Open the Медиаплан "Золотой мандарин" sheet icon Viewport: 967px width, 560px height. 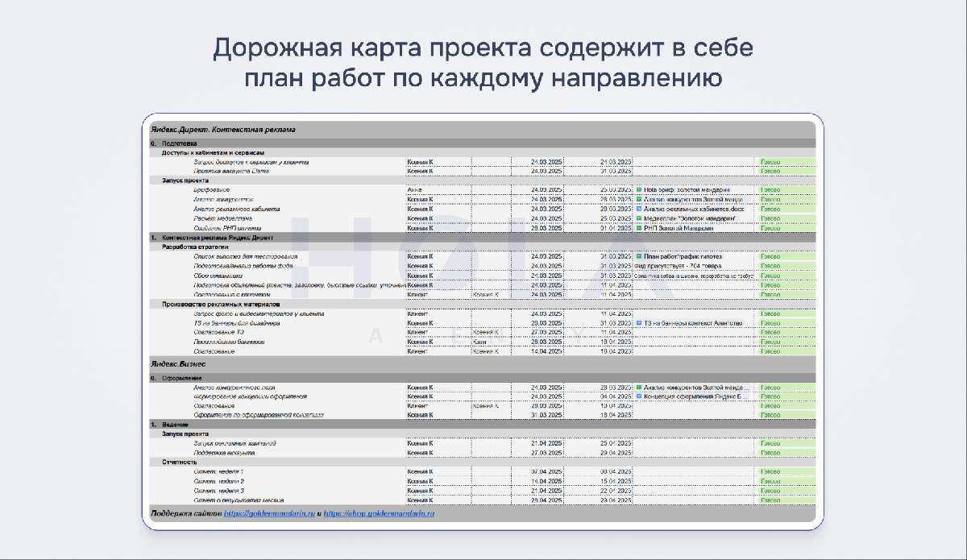tap(639, 218)
